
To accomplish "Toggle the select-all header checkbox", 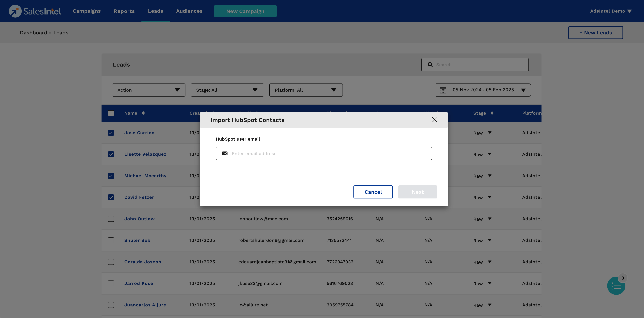I will pyautogui.click(x=111, y=113).
